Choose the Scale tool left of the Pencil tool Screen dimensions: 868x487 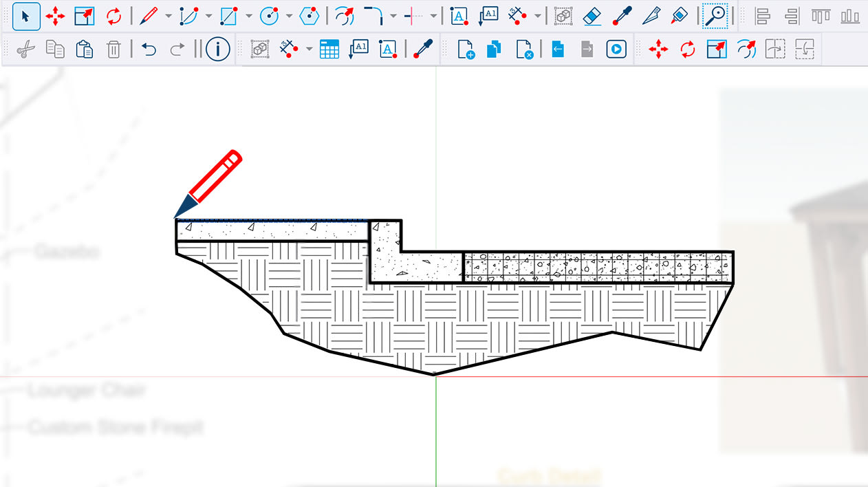pyautogui.click(x=84, y=16)
